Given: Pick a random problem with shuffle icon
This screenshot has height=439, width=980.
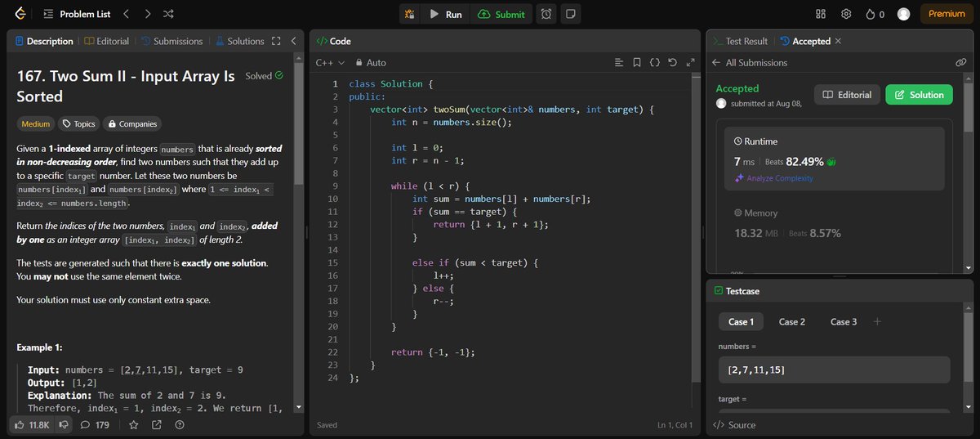Looking at the screenshot, I should [x=168, y=14].
